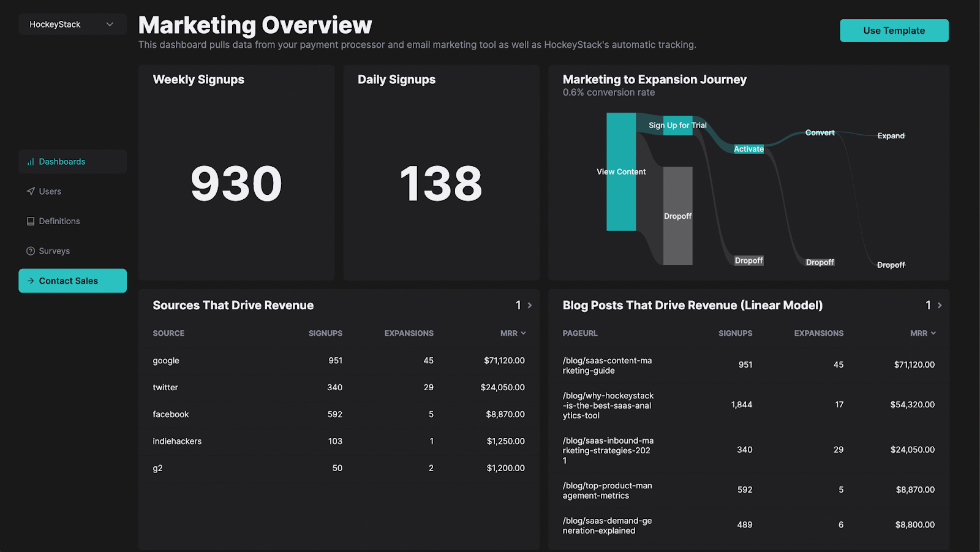
Task: Go to next page of Blog Posts table
Action: coord(940,305)
